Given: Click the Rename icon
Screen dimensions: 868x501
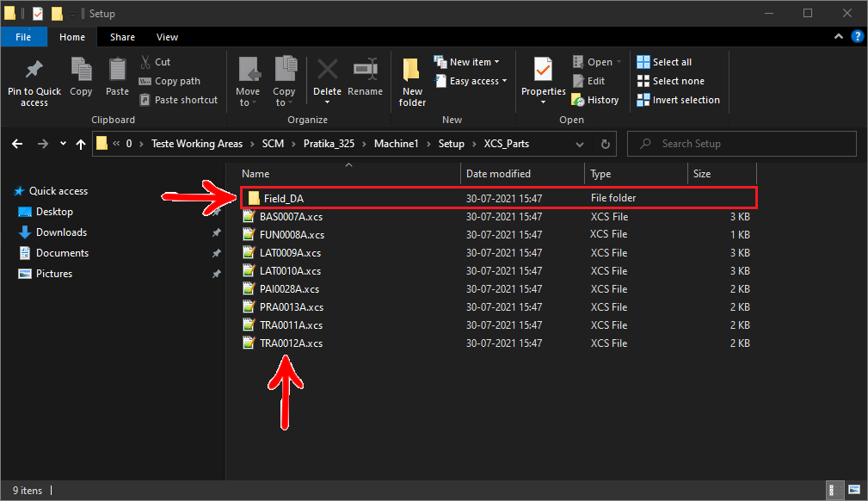Looking at the screenshot, I should point(366,70).
